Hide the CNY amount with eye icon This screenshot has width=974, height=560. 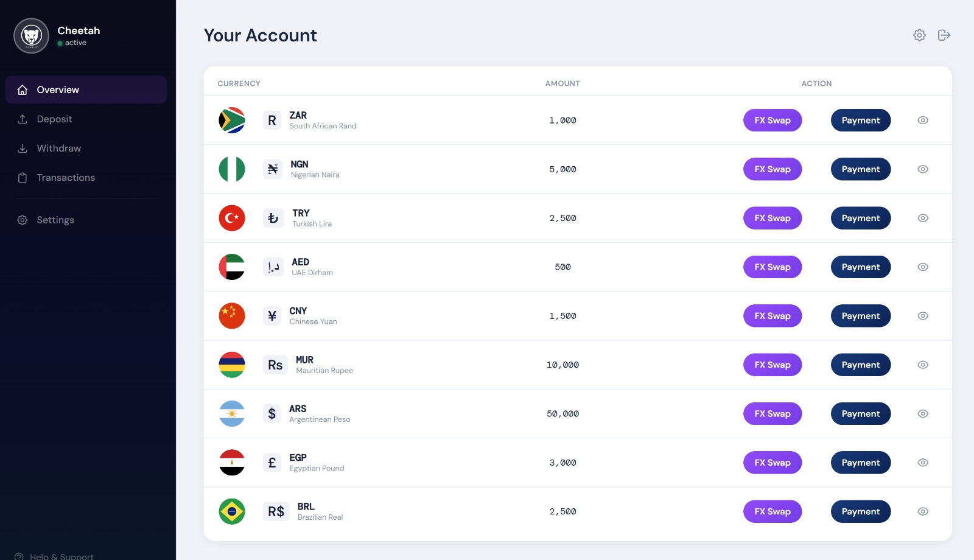(x=923, y=316)
